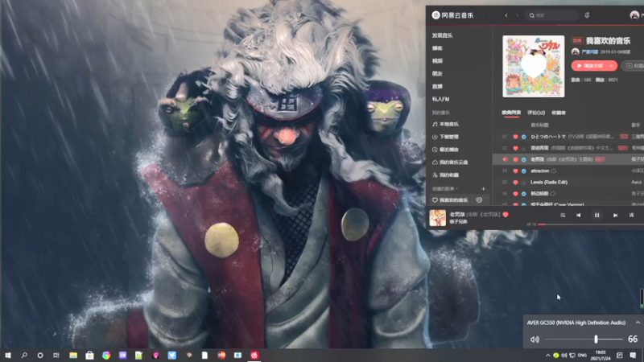Collapse the 创建的歌单 section arrow
Viewport: 644px width, 362px height.
tap(457, 189)
